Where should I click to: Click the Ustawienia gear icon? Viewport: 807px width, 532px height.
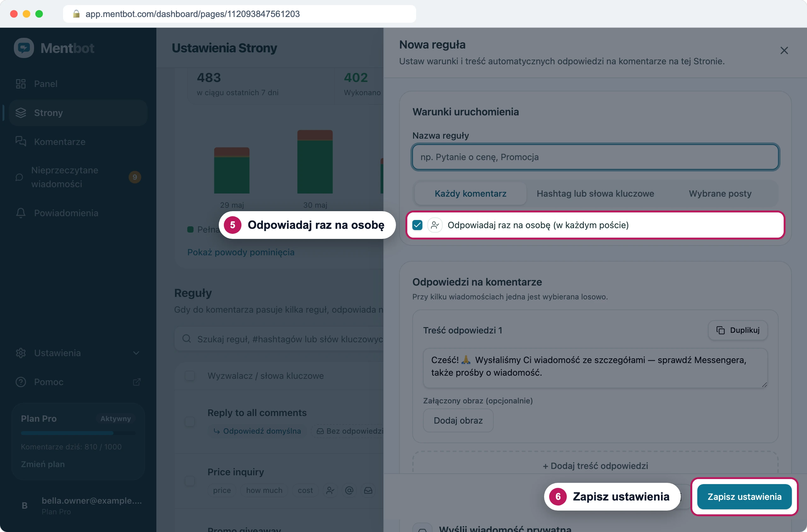[x=21, y=353]
